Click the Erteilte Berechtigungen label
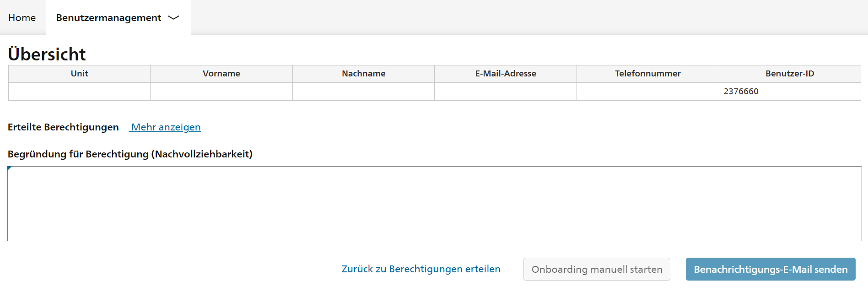 (x=63, y=127)
